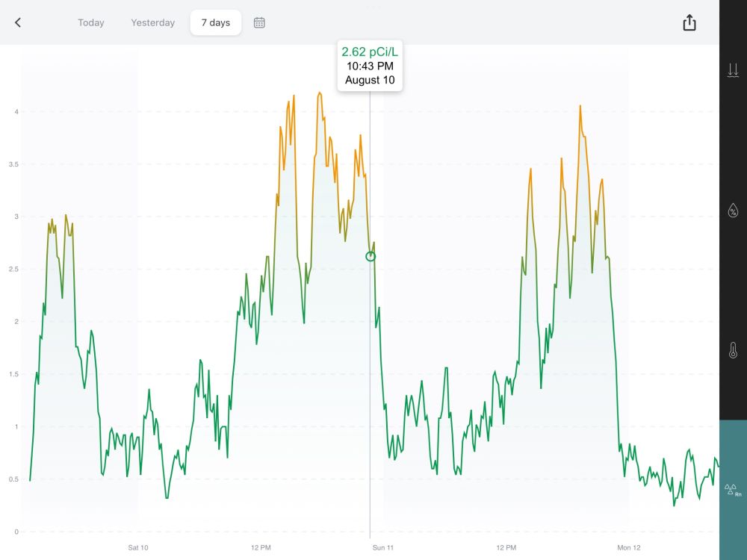
Task: Select the Today time range
Action: pyautogui.click(x=91, y=22)
